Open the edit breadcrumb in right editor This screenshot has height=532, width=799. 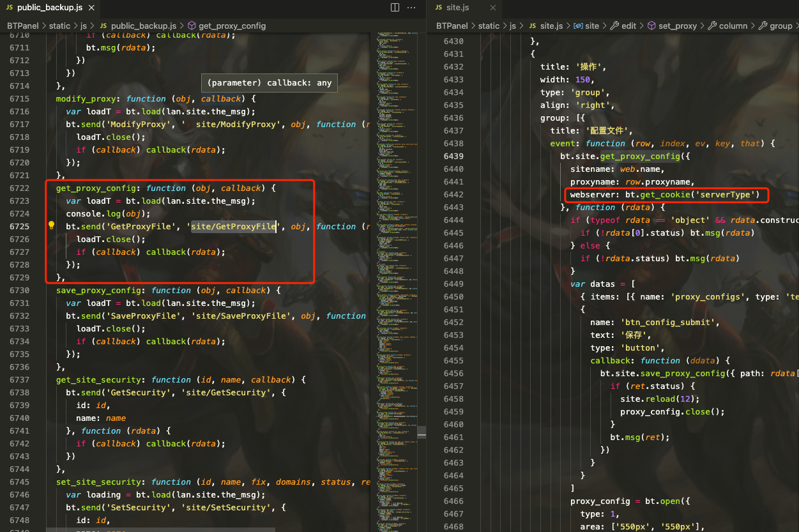(628, 26)
